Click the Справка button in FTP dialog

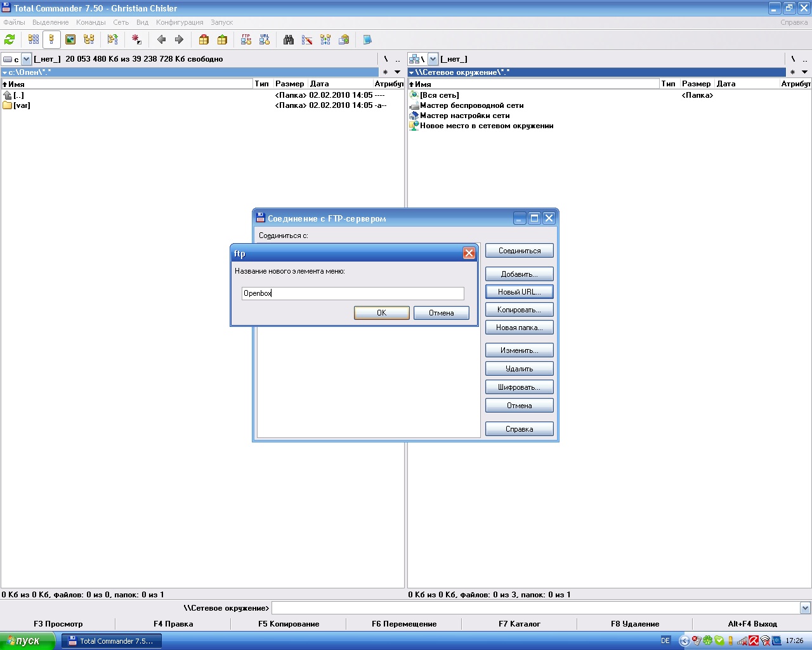coord(520,429)
